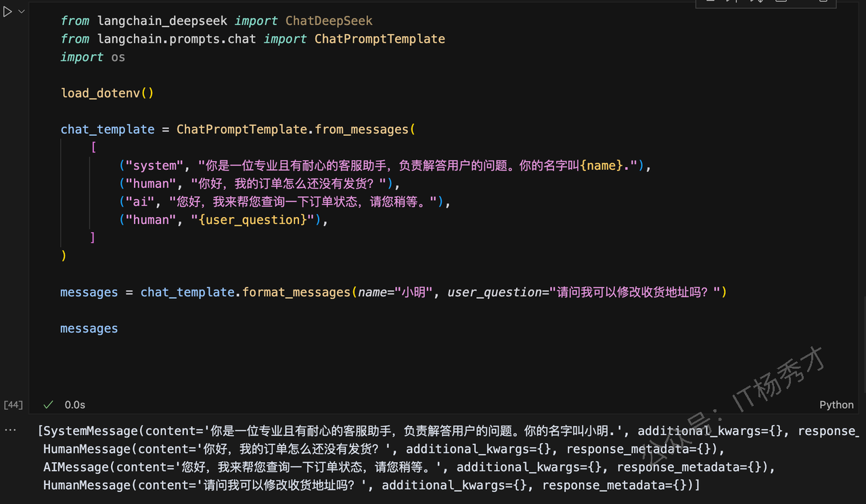This screenshot has height=504, width=866.
Task: Click the ChatDeepSeek import name
Action: point(329,21)
